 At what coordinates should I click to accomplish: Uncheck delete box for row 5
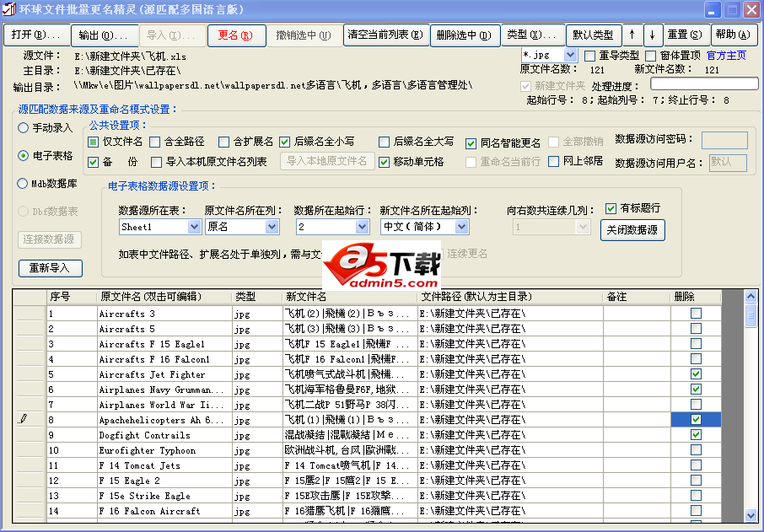point(696,374)
